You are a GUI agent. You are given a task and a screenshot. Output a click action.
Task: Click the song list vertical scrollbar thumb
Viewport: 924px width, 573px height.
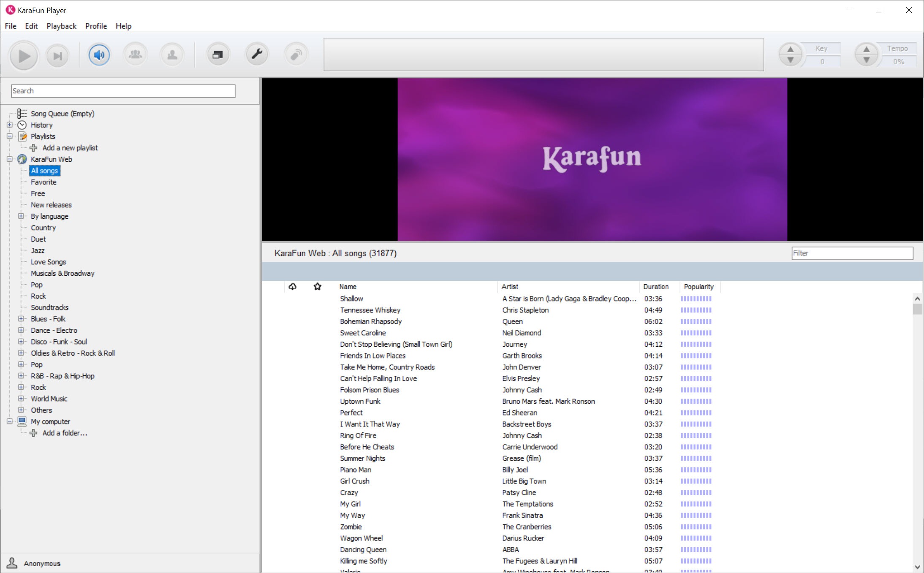tap(917, 309)
